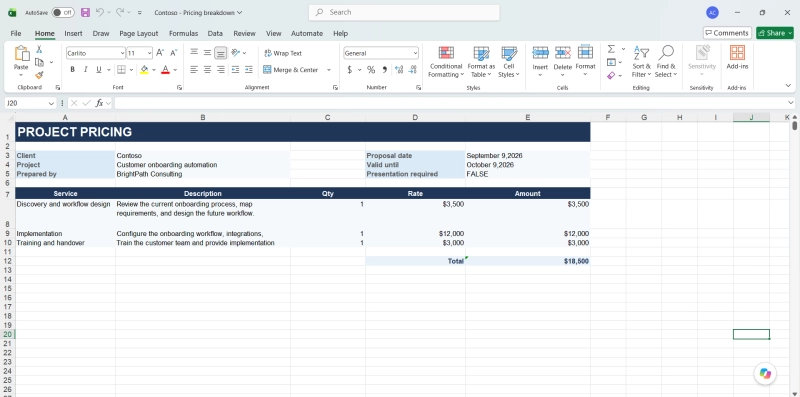
Task: Switch to the Data tab
Action: click(215, 33)
